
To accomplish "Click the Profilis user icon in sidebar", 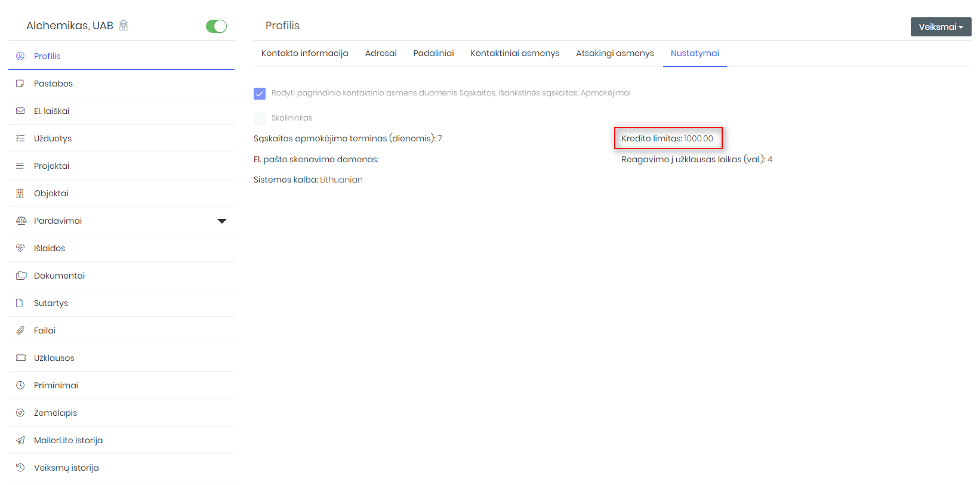I will point(20,56).
